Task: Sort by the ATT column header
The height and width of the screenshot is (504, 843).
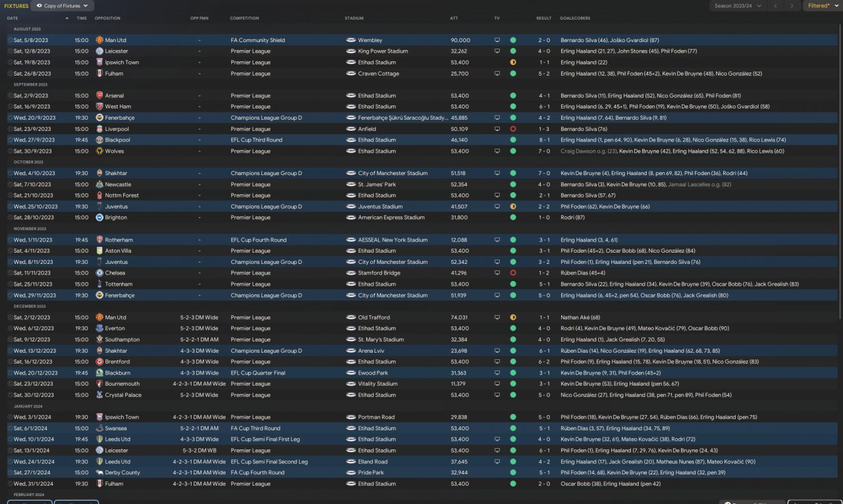Action: pyautogui.click(x=454, y=18)
